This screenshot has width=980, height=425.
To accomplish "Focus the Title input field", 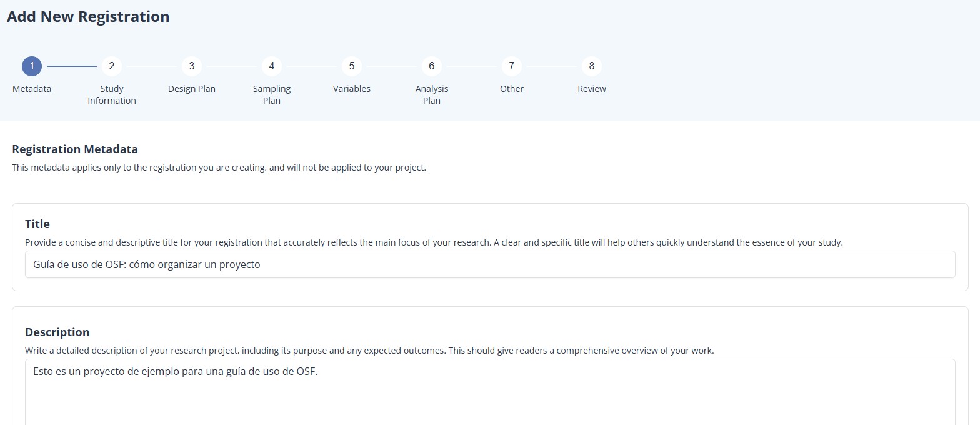I will (x=490, y=264).
